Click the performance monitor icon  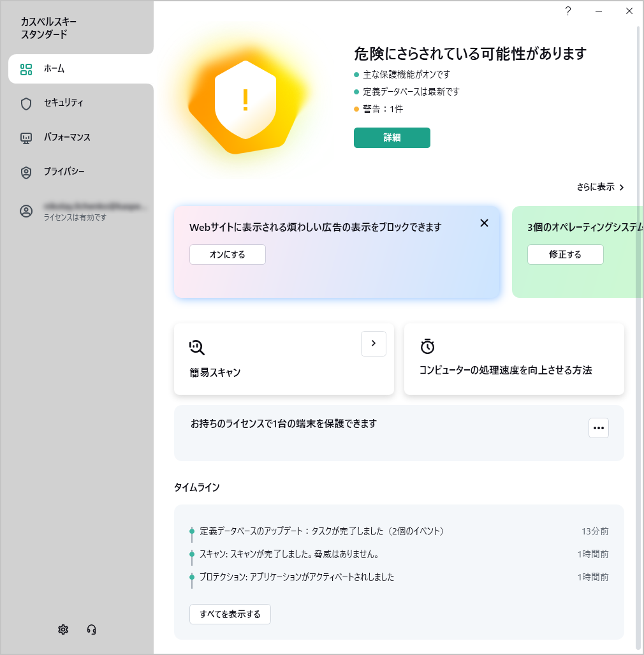pos(26,138)
